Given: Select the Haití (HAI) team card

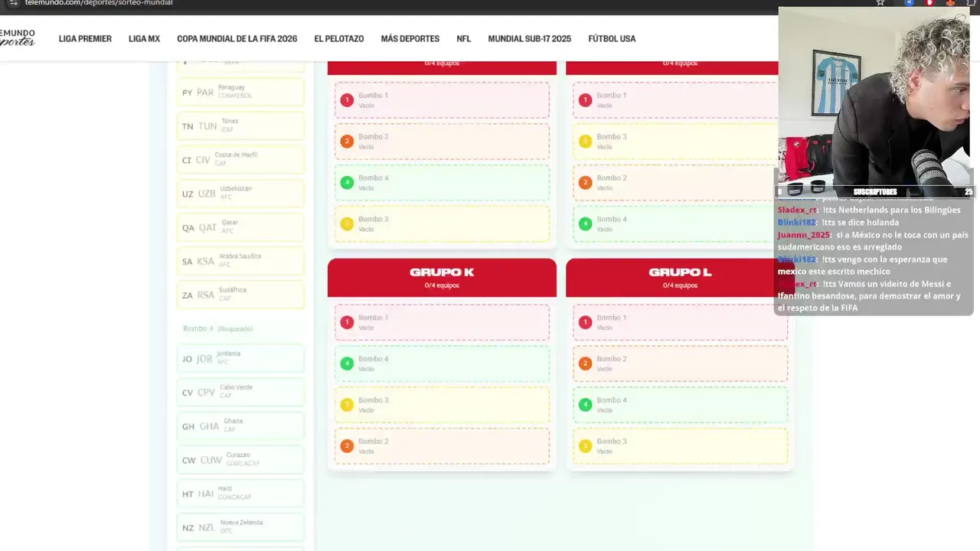Looking at the screenshot, I should click(x=240, y=493).
